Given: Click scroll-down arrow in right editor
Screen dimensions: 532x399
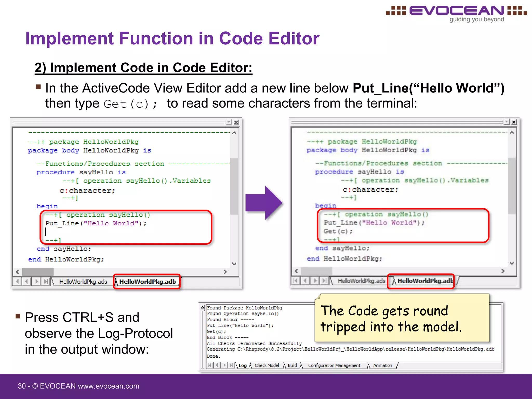Looking at the screenshot, I should click(512, 263).
